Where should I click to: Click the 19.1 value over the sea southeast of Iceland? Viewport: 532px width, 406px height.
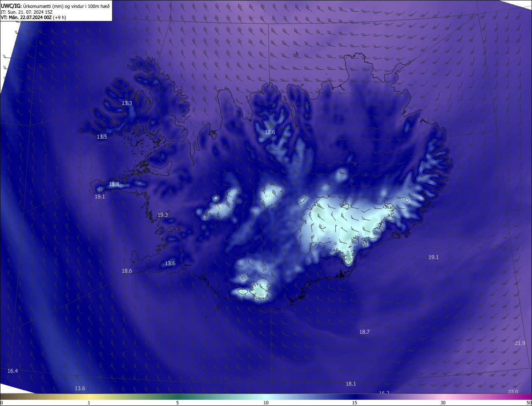(x=433, y=257)
